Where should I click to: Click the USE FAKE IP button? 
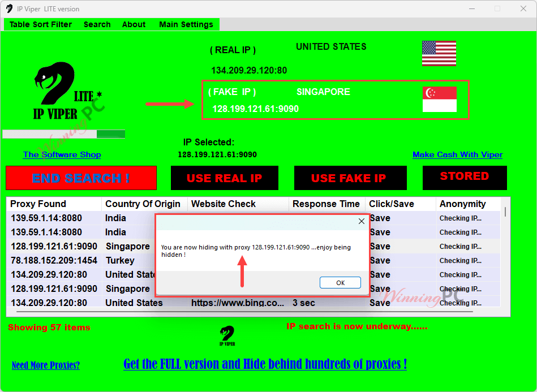350,178
